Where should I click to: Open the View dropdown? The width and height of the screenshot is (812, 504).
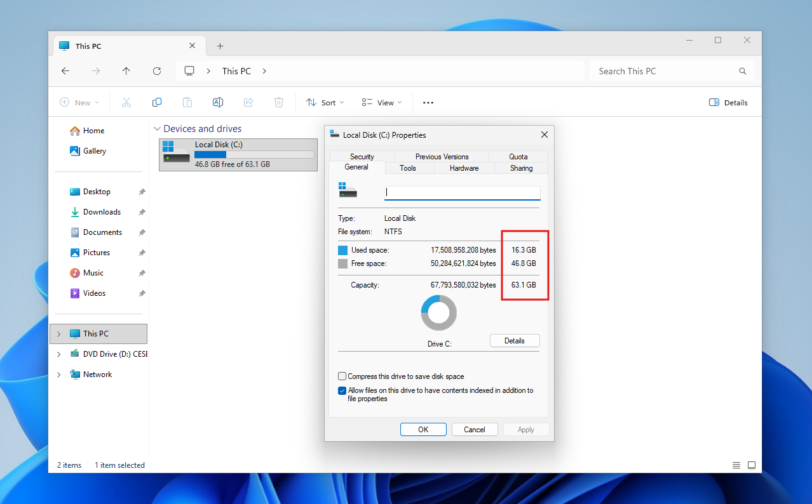pyautogui.click(x=381, y=102)
